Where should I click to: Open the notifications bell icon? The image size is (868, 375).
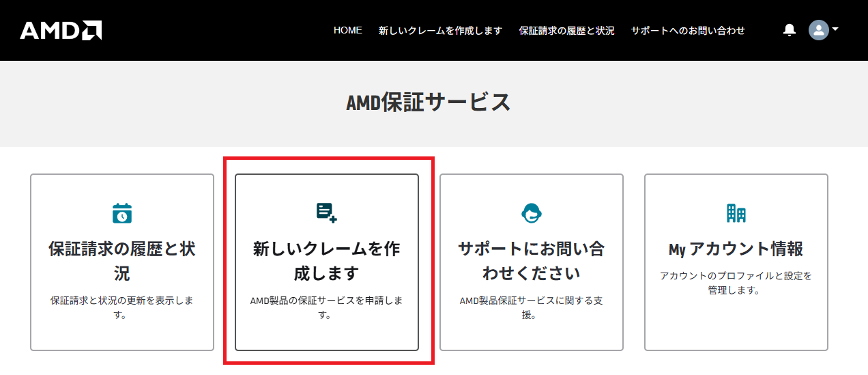tap(790, 30)
